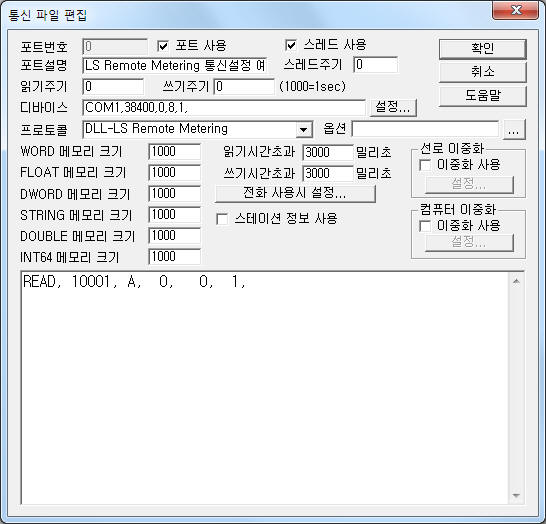Enable the 포트 사용 checkbox
Image resolution: width=546 pixels, height=524 pixels.
(x=163, y=46)
